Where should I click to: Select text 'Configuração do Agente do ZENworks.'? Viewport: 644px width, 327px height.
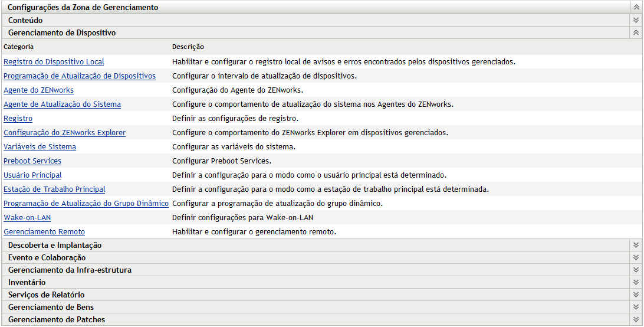[x=238, y=90]
